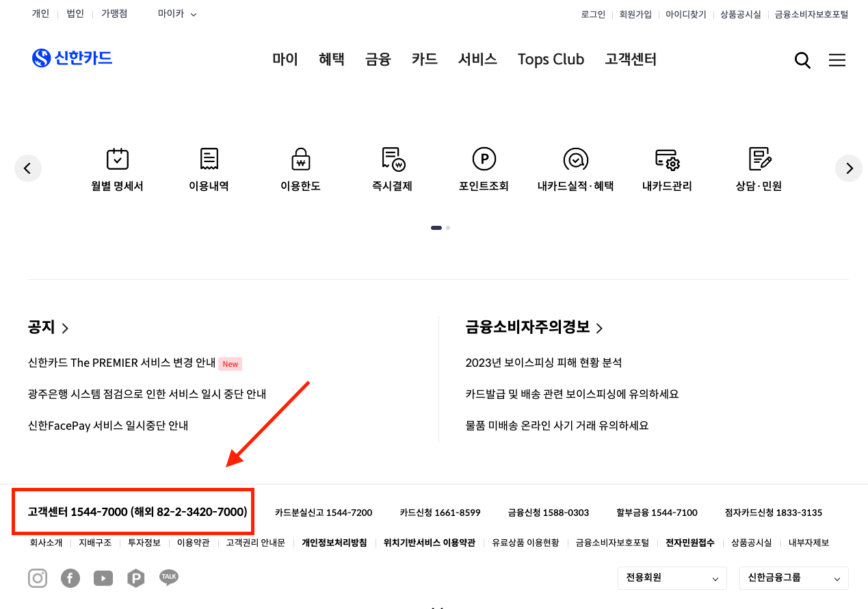868x609 pixels.
Task: Open the 내카드관리 card settings icon
Action: (667, 159)
